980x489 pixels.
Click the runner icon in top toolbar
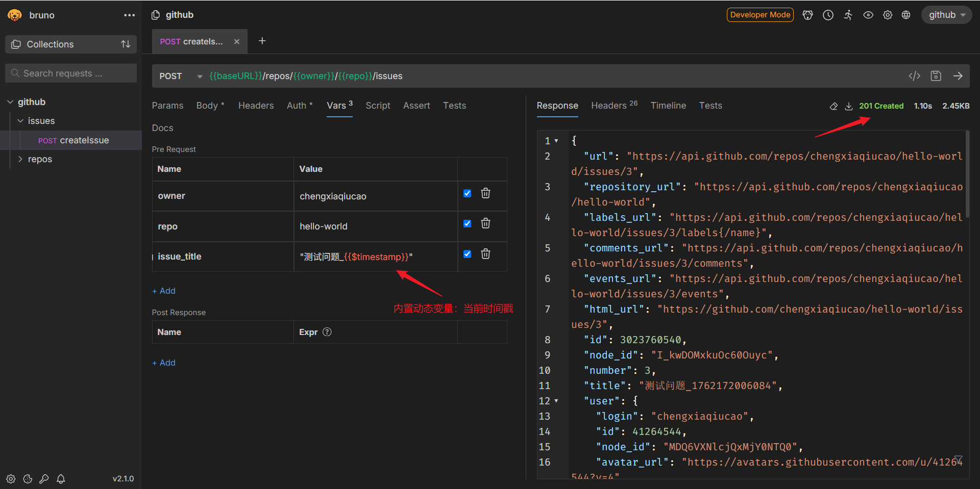tap(848, 15)
